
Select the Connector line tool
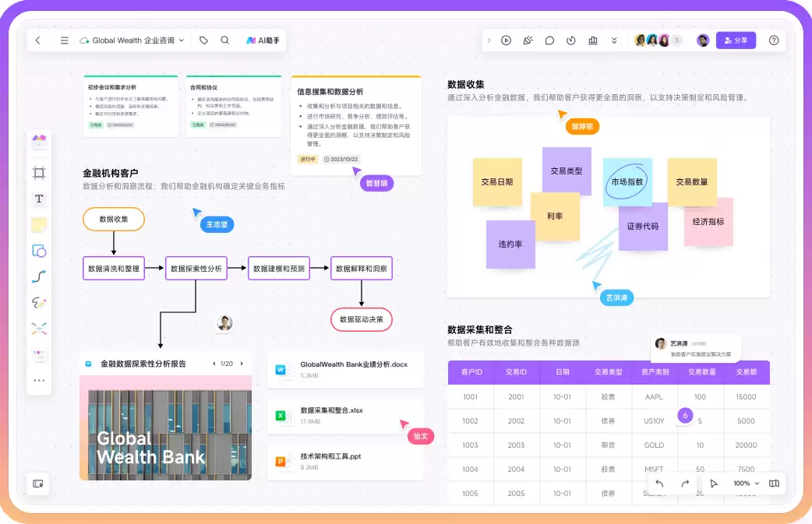click(x=39, y=276)
